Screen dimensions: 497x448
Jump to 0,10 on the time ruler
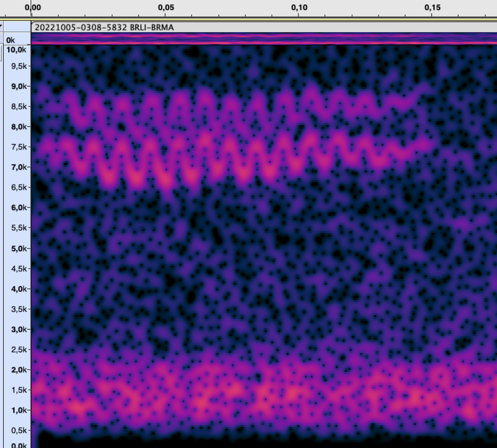[x=299, y=7]
